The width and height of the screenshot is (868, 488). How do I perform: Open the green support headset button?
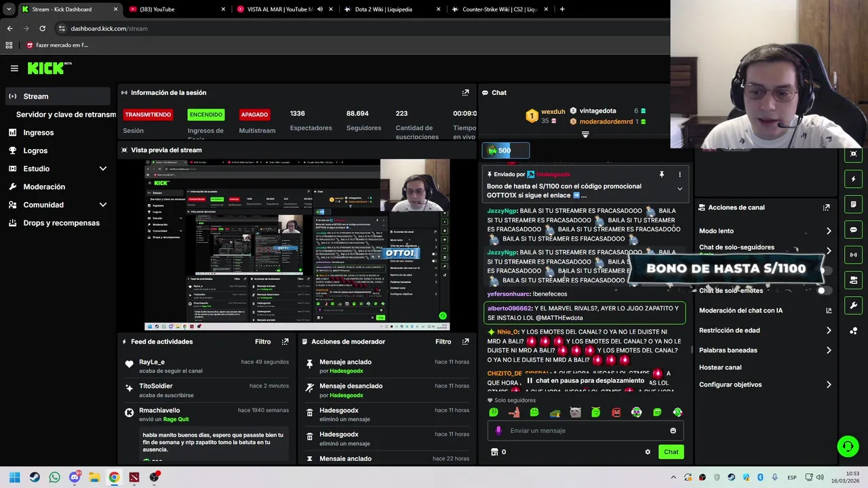[848, 446]
